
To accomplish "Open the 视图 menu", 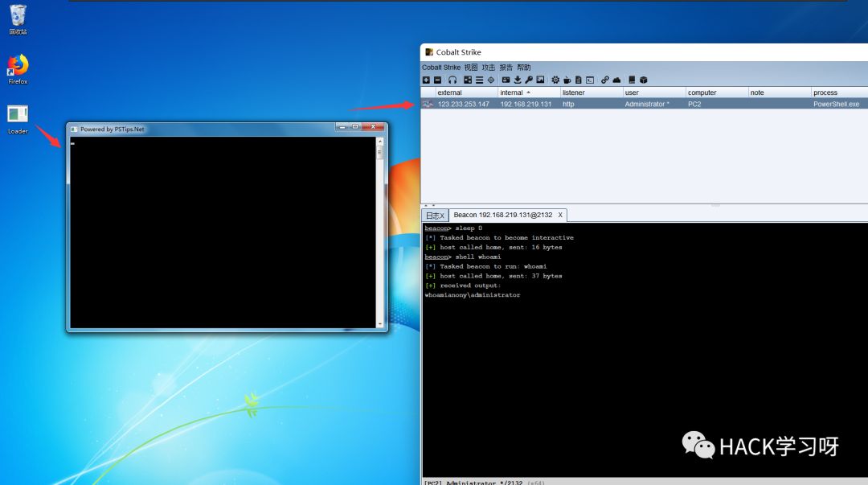I will click(x=470, y=68).
